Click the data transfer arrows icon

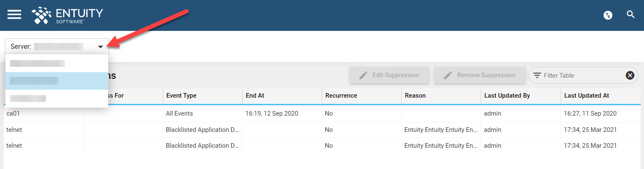pos(608,15)
